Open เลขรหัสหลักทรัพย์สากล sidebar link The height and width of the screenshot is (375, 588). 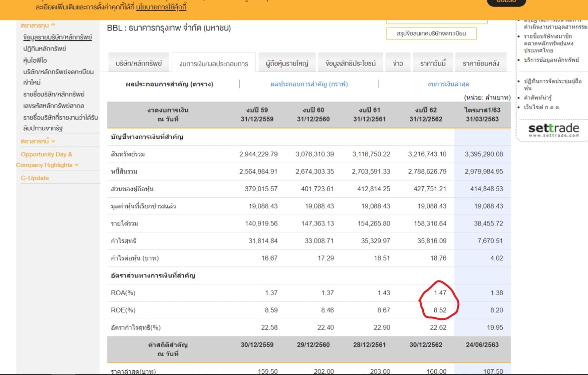[53, 105]
